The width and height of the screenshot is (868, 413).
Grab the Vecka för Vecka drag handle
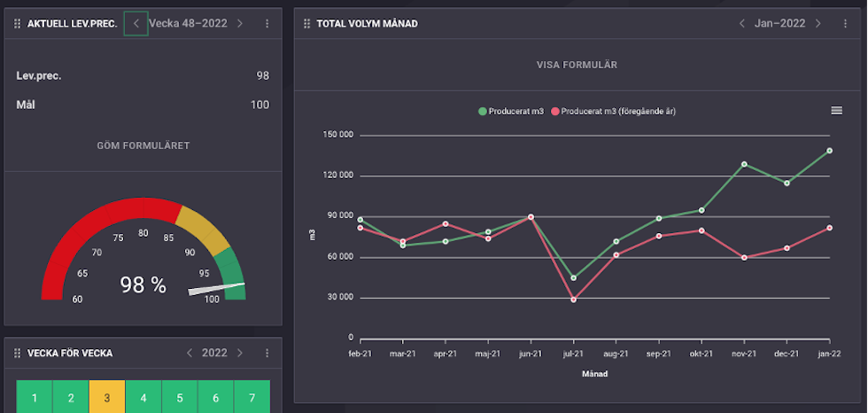17,354
